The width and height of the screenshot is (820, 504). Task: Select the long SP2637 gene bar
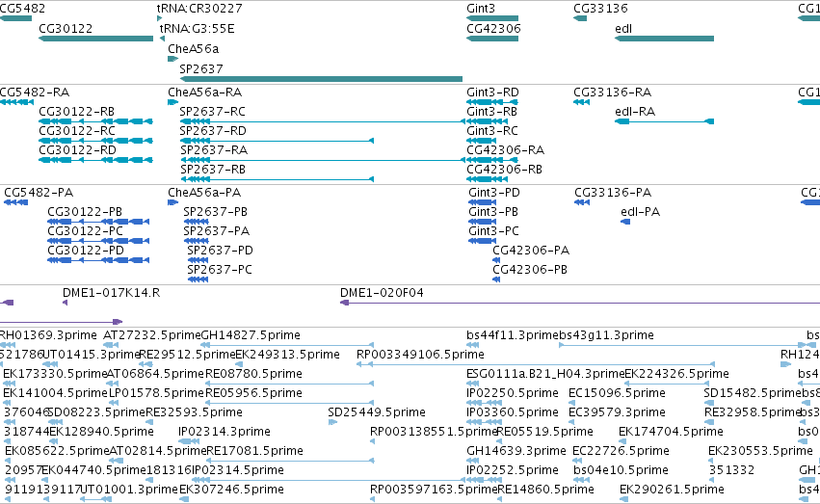pos(321,79)
